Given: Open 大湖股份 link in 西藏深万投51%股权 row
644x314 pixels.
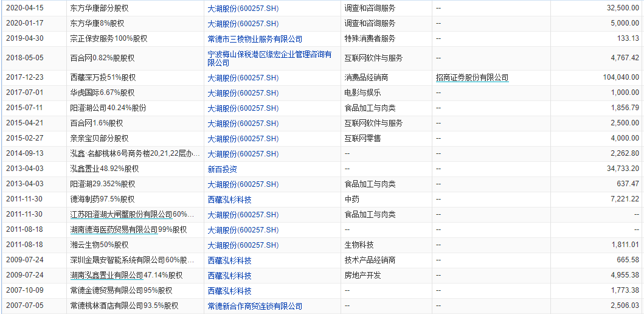Looking at the screenshot, I should (243, 78).
